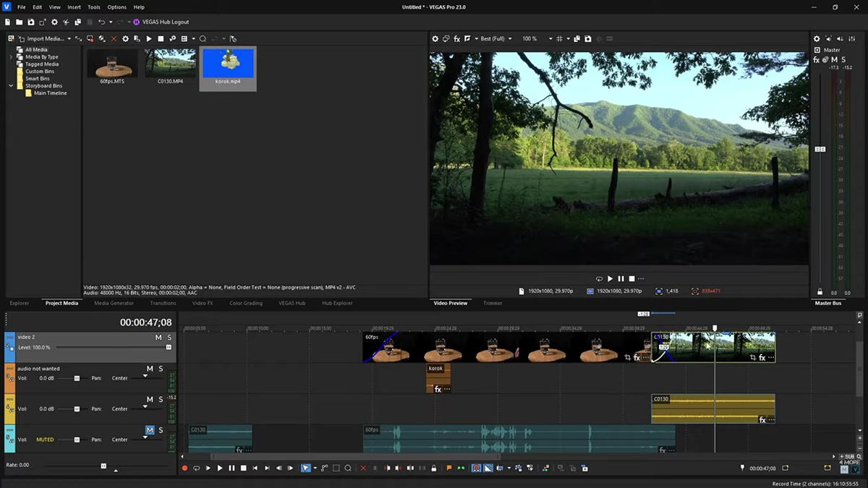Click the Master bus FX icon
The height and width of the screenshot is (488, 868).
[x=817, y=60]
